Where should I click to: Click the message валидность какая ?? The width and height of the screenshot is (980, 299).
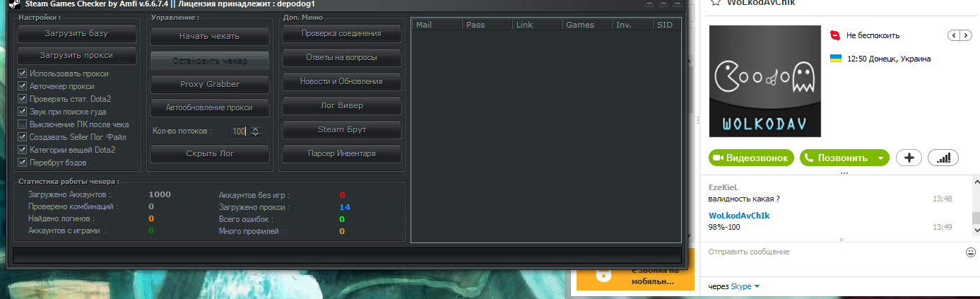pyautogui.click(x=743, y=199)
